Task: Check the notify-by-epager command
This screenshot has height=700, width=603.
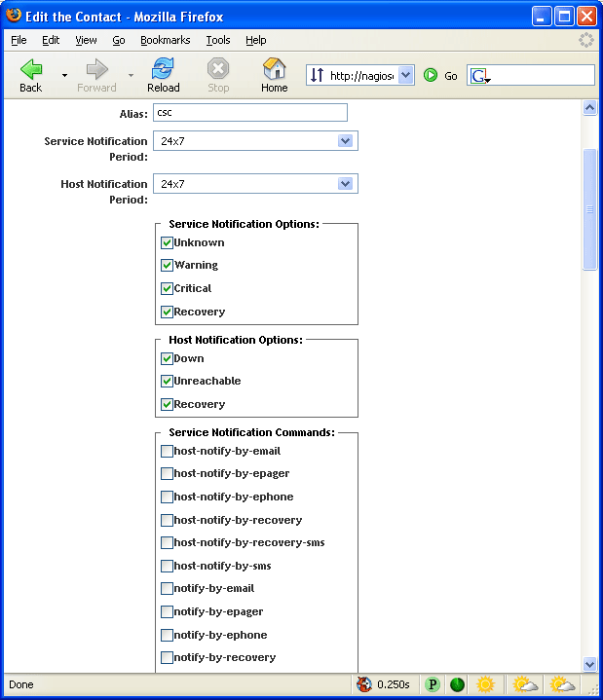Action: (x=167, y=611)
